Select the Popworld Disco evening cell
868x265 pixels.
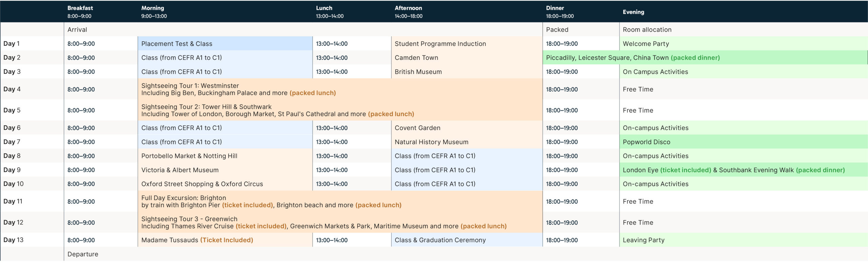(x=646, y=142)
